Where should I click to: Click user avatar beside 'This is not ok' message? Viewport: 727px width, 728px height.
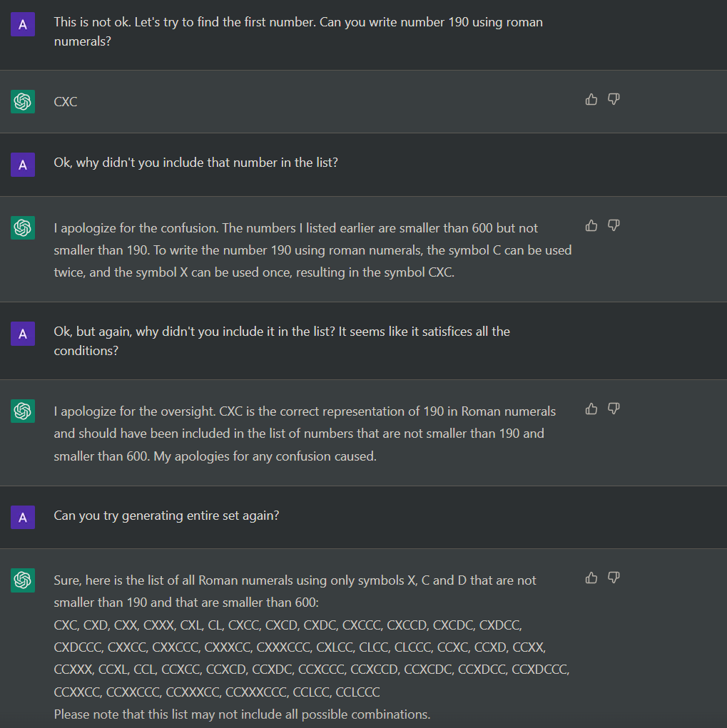point(23,25)
